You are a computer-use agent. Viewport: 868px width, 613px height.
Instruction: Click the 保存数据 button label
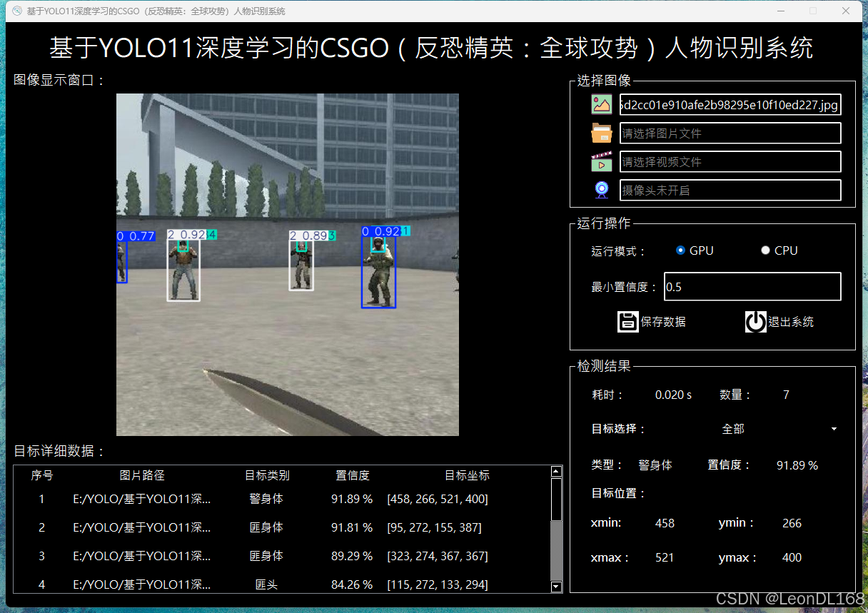(x=663, y=322)
